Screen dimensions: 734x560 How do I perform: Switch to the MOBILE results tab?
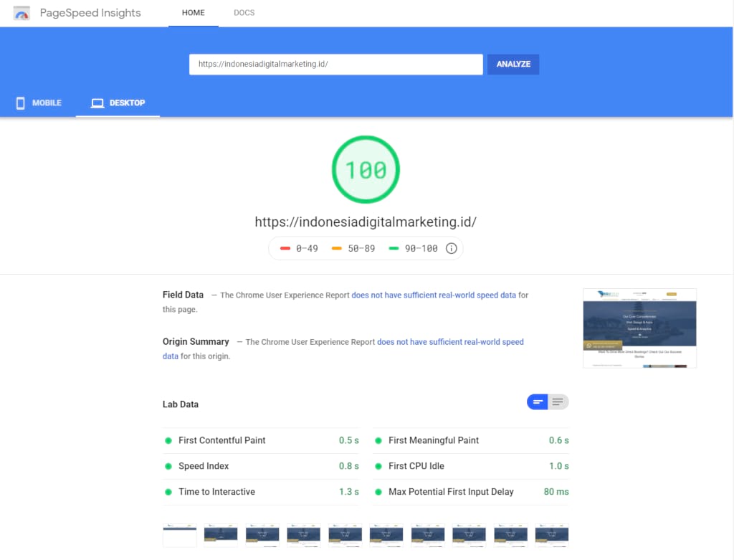pos(39,103)
